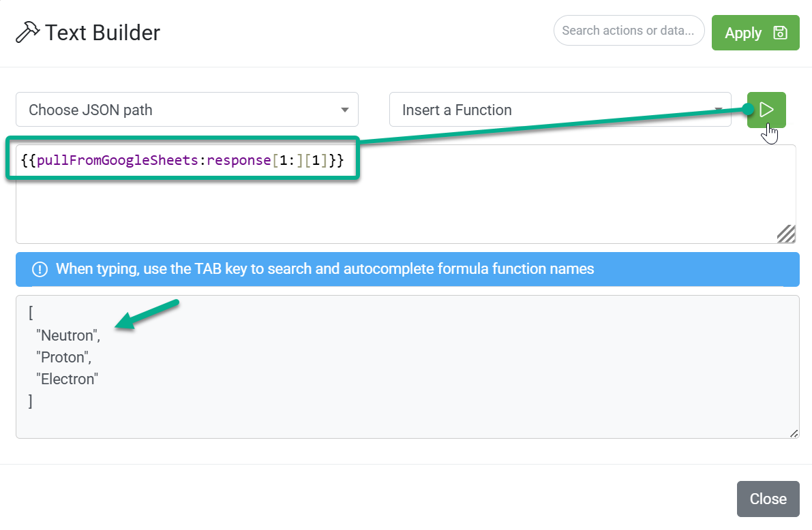Click the Choose JSON path caret arrow
812x530 pixels.
pyautogui.click(x=344, y=110)
